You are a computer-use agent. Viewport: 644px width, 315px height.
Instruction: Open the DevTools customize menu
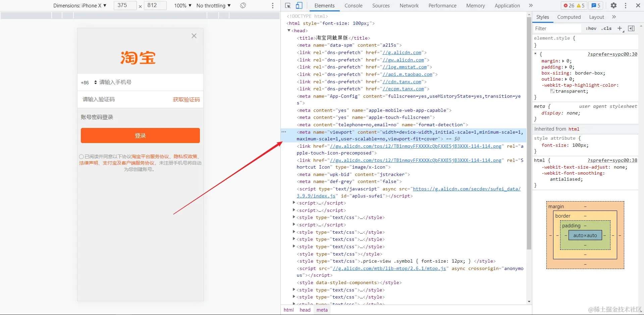click(626, 5)
